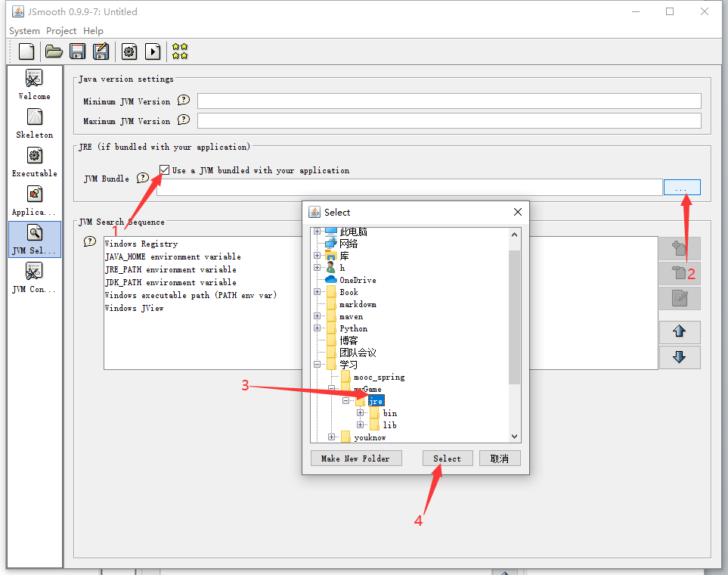Click the Select dialog scrollbar thumb
The height and width of the screenshot is (575, 728).
pyautogui.click(x=514, y=317)
